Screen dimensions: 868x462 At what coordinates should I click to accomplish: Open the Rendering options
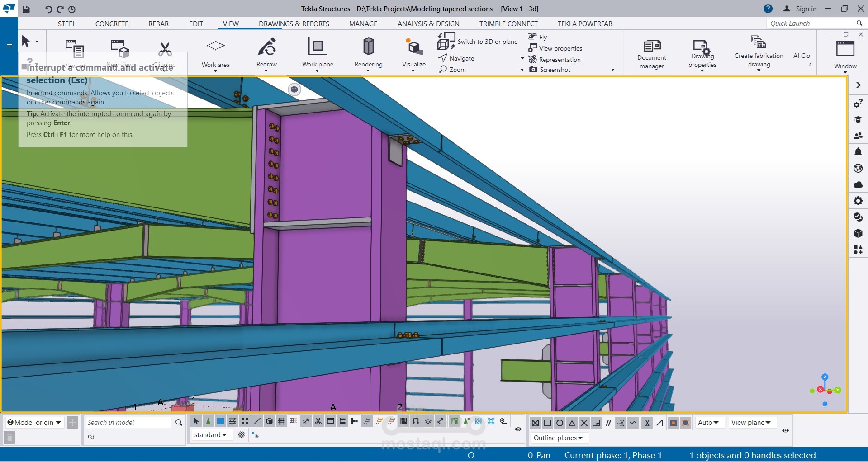(369, 54)
